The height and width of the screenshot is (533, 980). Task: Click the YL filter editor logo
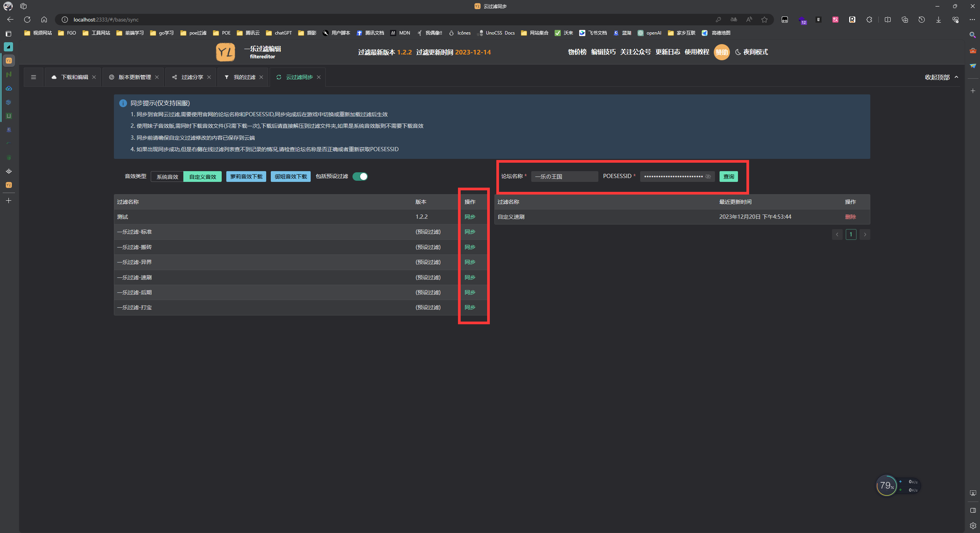(225, 52)
